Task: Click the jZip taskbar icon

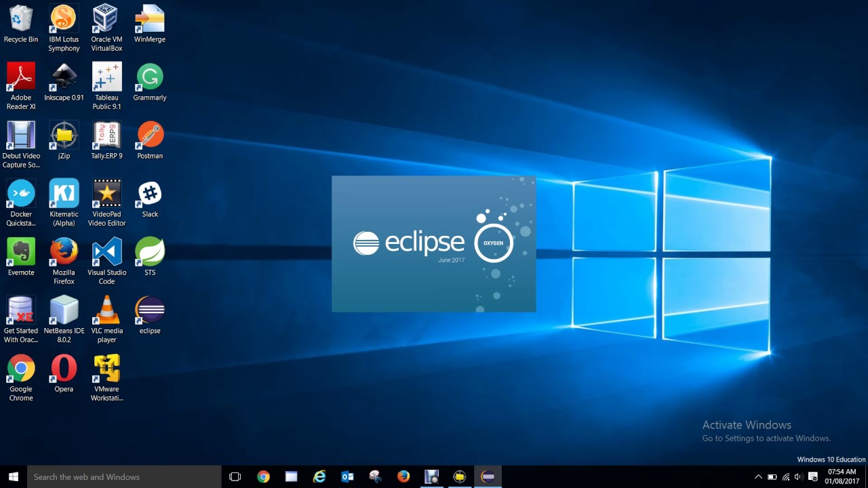Action: pyautogui.click(x=460, y=476)
